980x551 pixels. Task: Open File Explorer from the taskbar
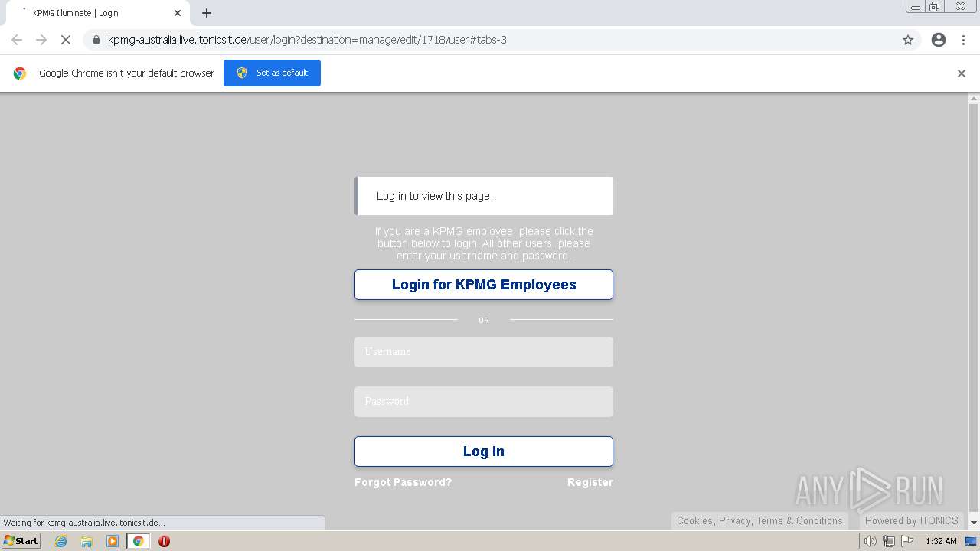tap(87, 541)
